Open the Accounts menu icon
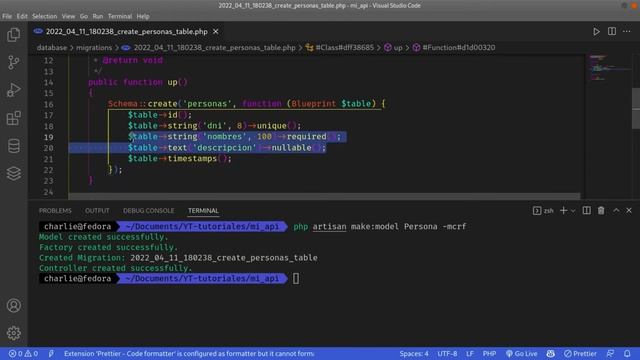 [13, 305]
